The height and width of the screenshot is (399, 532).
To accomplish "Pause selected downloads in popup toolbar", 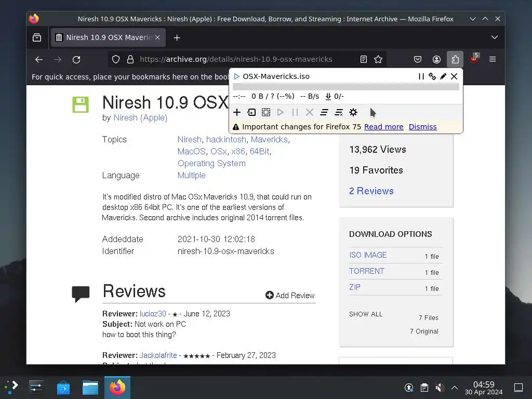I will point(295,112).
